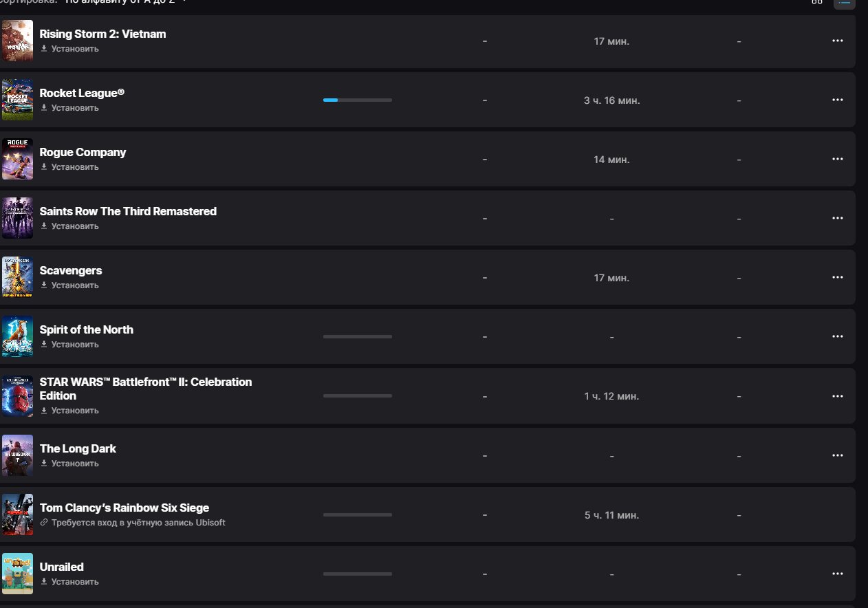Open the Unrailed game cover thumbnail

17,574
